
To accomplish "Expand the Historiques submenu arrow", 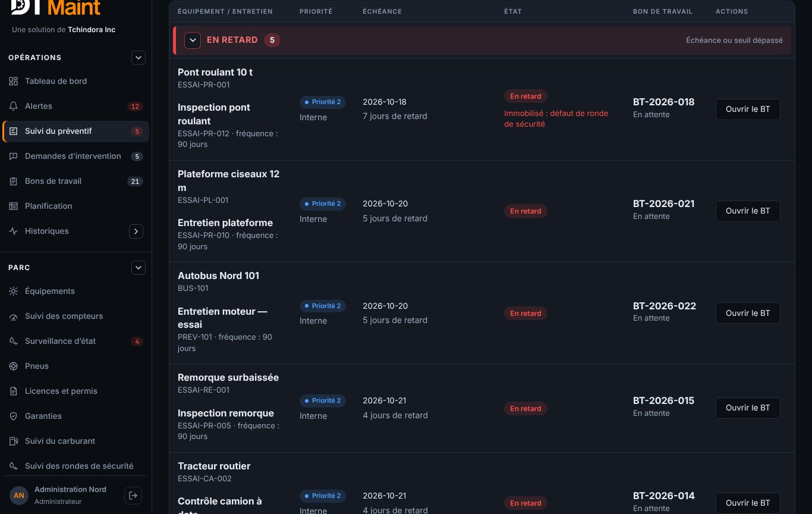I will coord(136,231).
